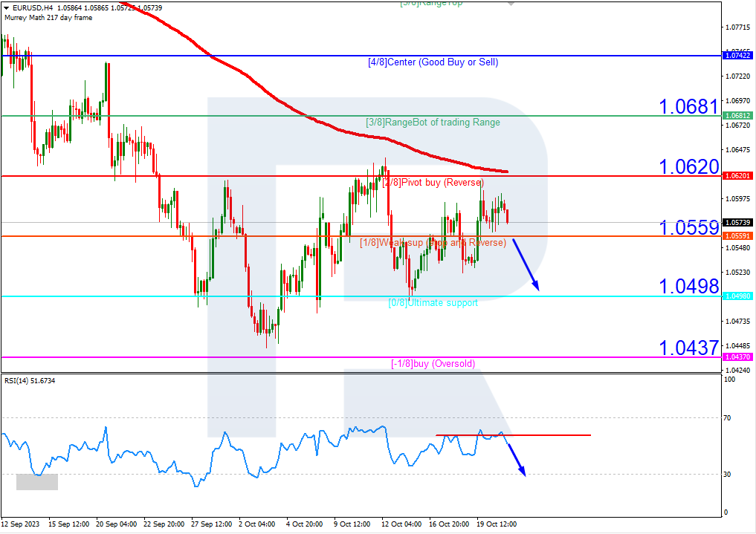The height and width of the screenshot is (534, 756).
Task: Click the Murrey Math 217 day frame label
Action: click(48, 18)
